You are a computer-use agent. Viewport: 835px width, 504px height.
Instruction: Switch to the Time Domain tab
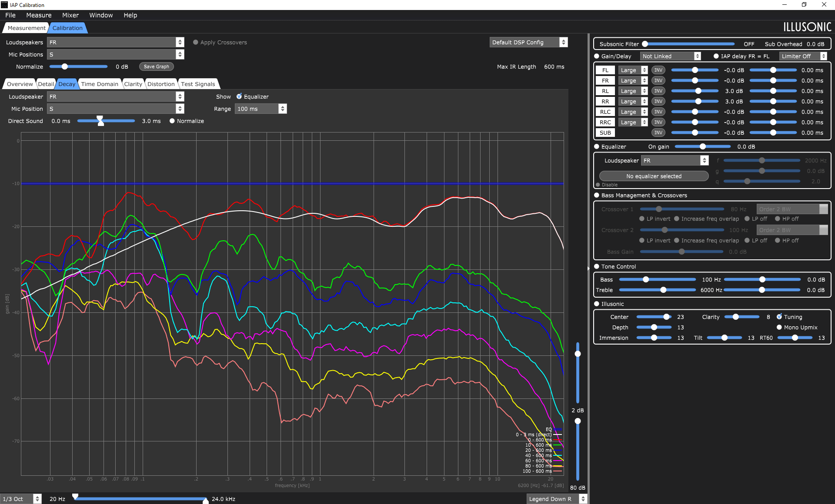[100, 84]
